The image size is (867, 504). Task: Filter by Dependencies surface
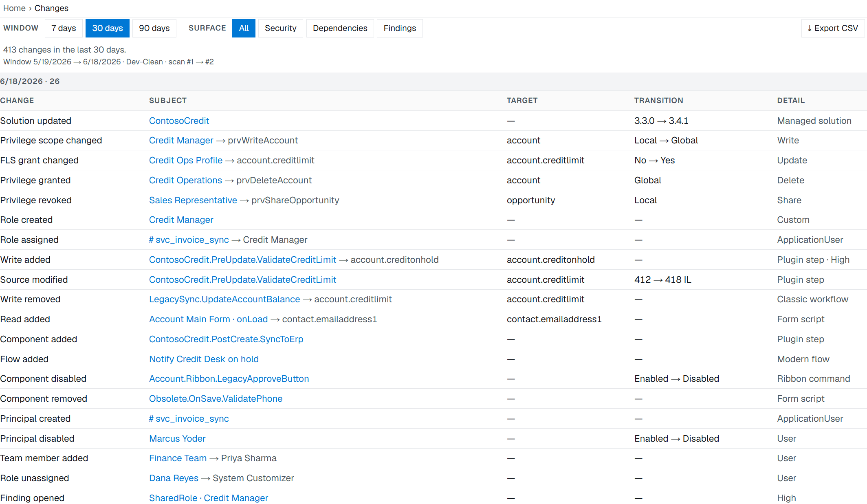tap(340, 28)
